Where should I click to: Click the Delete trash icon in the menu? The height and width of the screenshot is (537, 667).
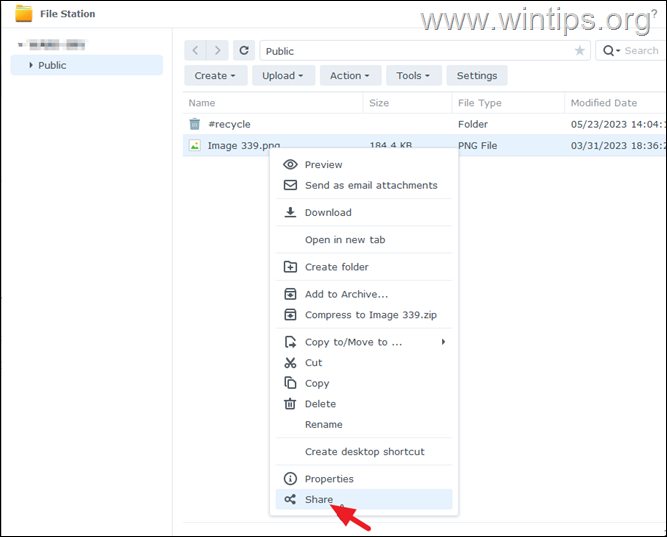pyautogui.click(x=290, y=403)
